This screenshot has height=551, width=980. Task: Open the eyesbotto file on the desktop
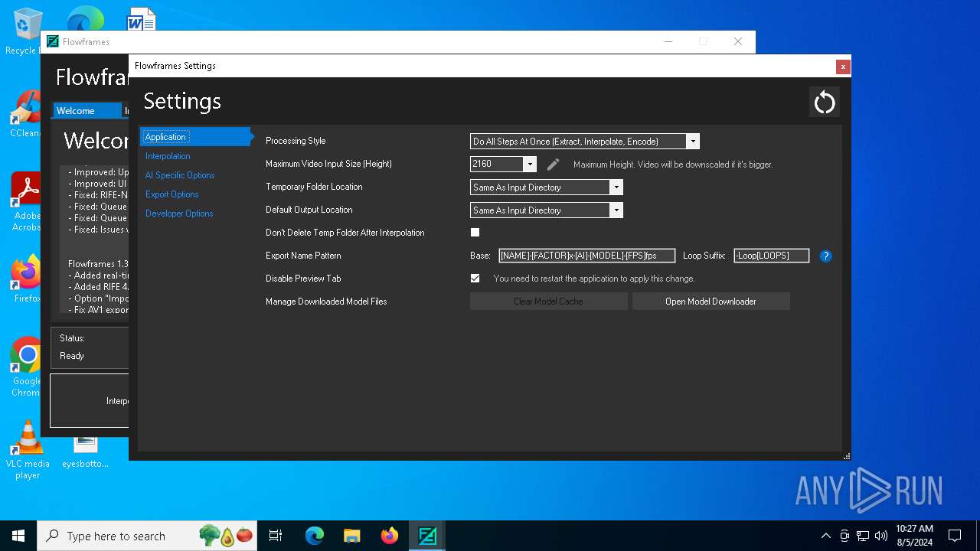point(86,452)
